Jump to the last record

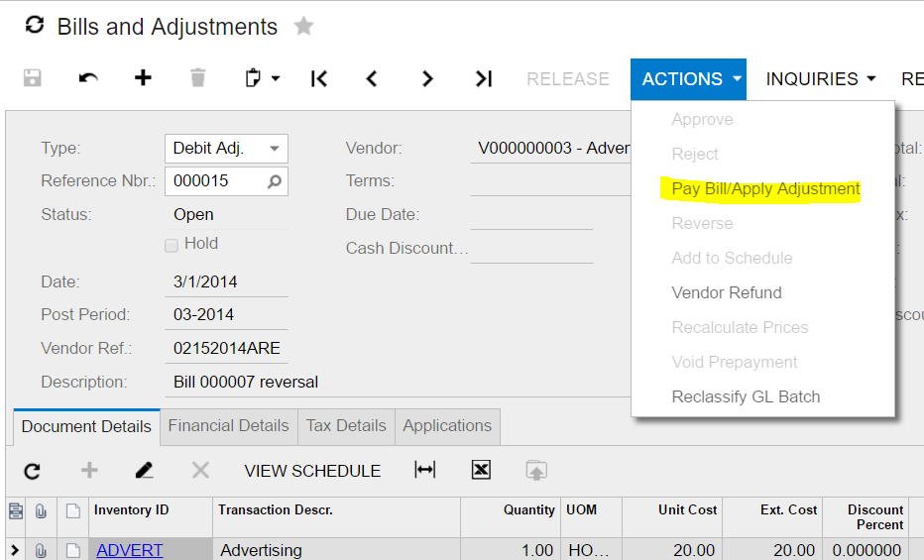click(x=483, y=78)
